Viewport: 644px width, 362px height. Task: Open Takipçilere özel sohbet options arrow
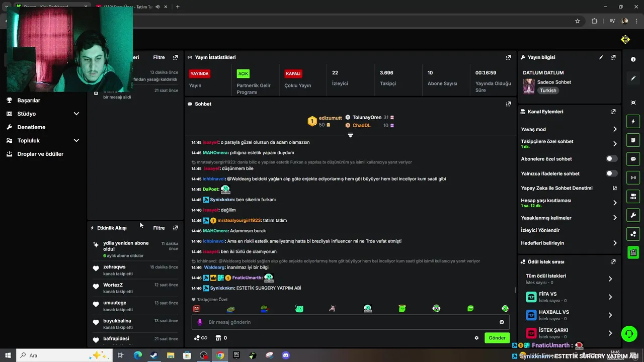click(615, 144)
